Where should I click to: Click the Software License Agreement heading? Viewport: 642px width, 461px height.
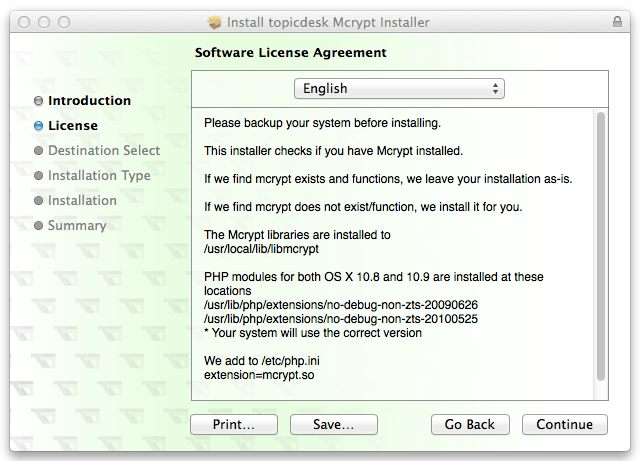click(x=291, y=52)
